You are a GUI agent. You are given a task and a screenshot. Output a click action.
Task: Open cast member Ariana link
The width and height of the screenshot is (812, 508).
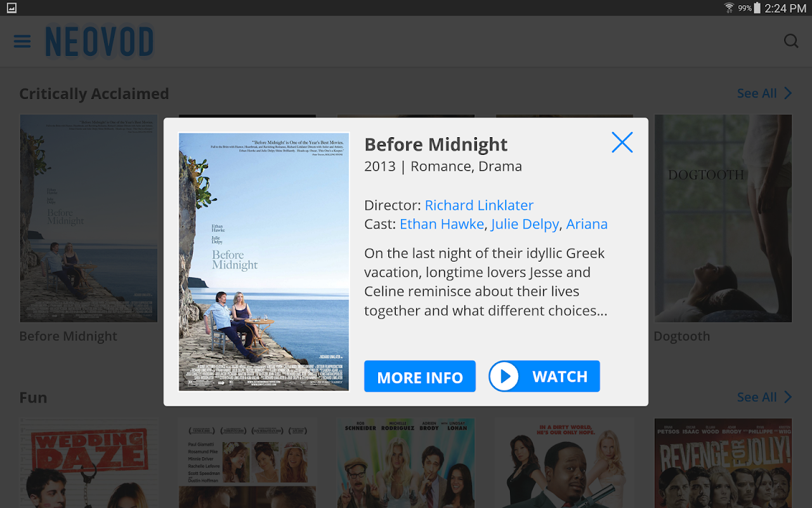(x=587, y=224)
